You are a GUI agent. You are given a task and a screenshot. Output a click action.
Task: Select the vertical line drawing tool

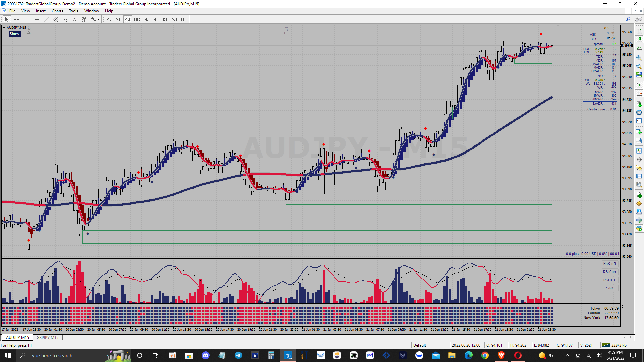[28, 19]
